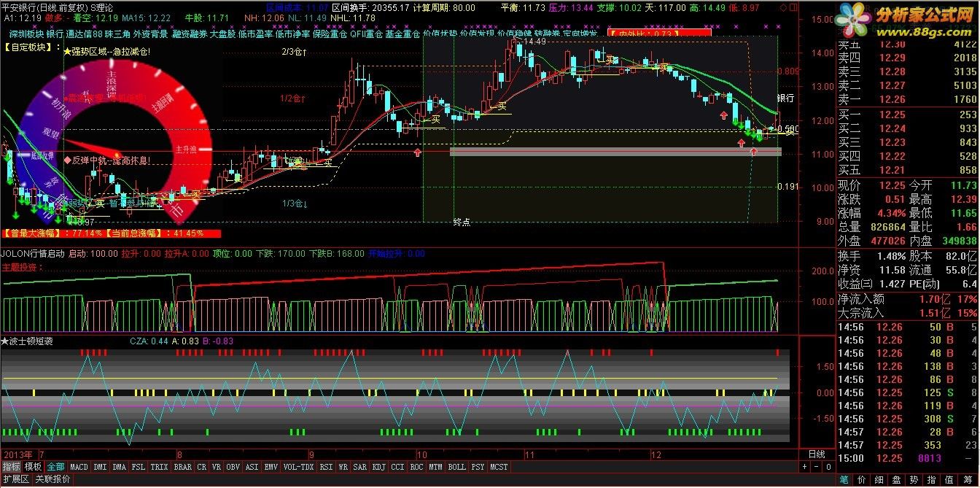
Task: Open the EMV indicator tab
Action: point(271,467)
